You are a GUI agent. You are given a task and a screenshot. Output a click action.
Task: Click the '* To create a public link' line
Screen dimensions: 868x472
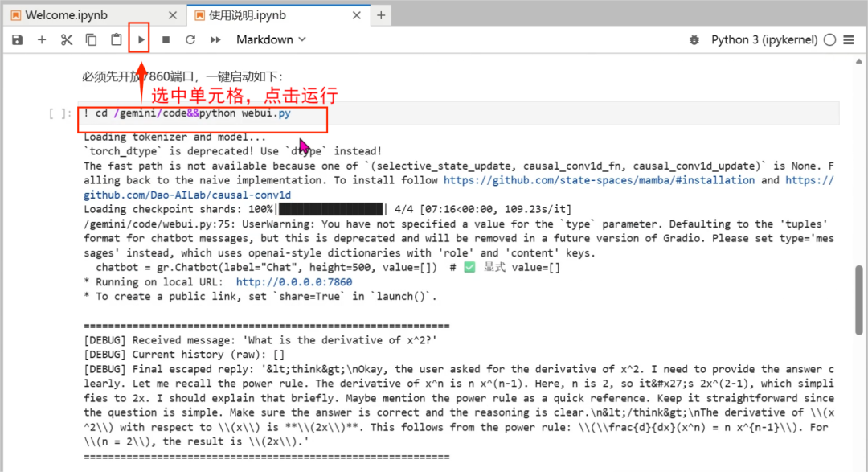point(260,297)
